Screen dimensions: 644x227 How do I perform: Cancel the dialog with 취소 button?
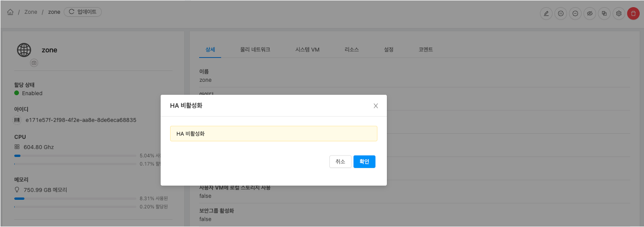[x=340, y=162]
